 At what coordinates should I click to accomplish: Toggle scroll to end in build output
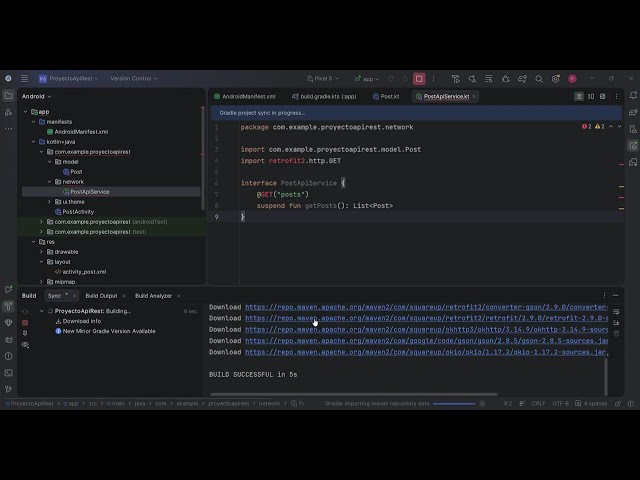tap(616, 323)
